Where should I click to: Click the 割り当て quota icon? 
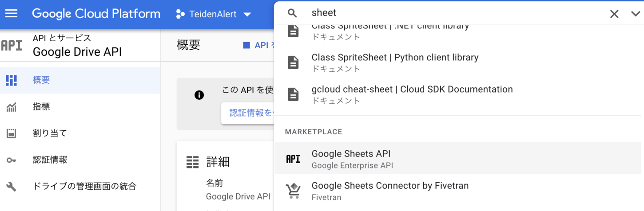11,133
